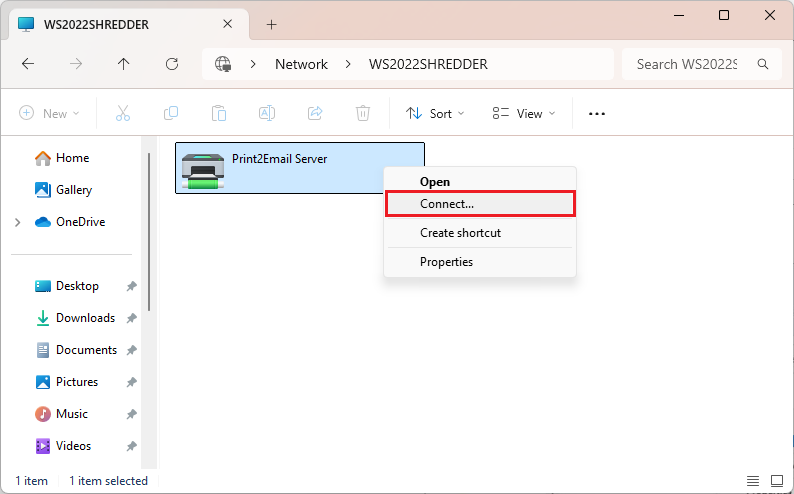Expand the OneDrive tree node
This screenshot has width=794, height=494.
pyautogui.click(x=18, y=222)
